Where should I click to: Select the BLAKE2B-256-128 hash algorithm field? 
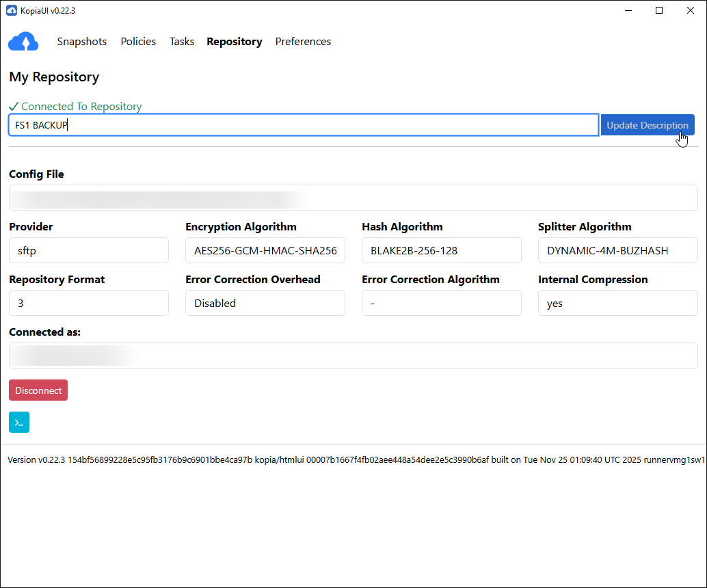(x=441, y=250)
